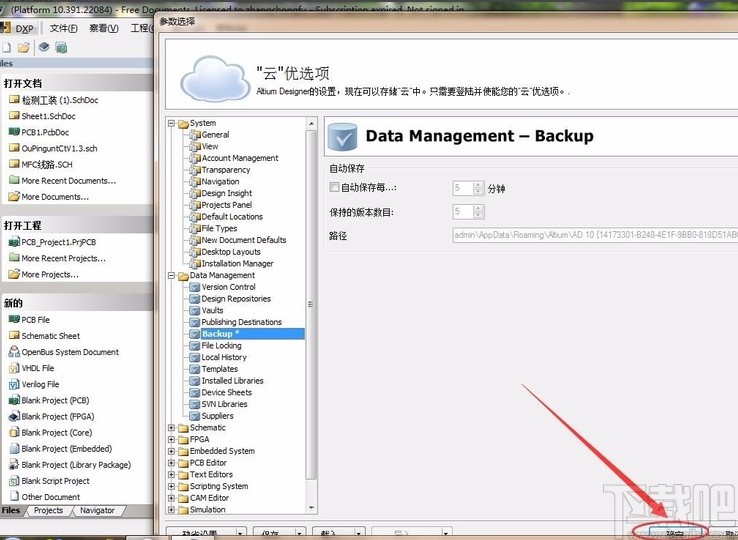738x540 pixels.
Task: Click the open folder toolbar icon
Action: [x=24, y=48]
